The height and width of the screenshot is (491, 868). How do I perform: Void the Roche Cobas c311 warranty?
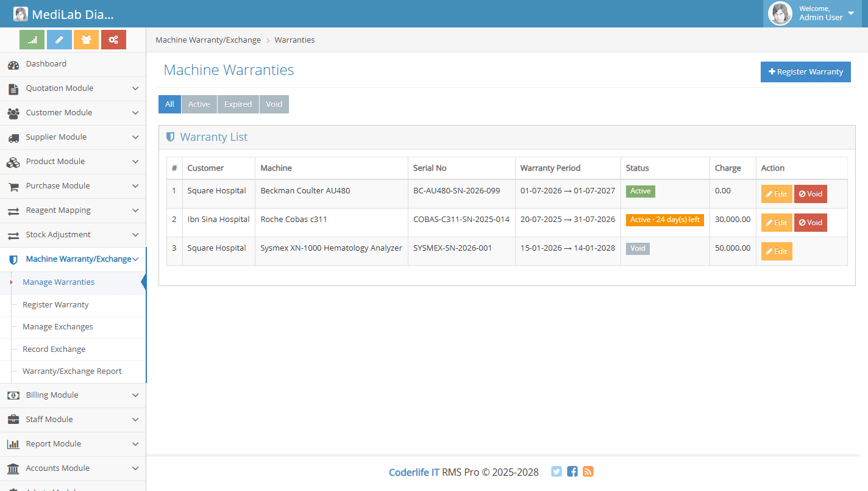[811, 223]
